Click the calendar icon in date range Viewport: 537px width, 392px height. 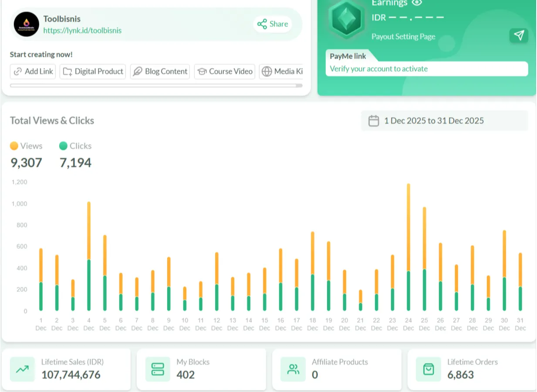coord(374,121)
